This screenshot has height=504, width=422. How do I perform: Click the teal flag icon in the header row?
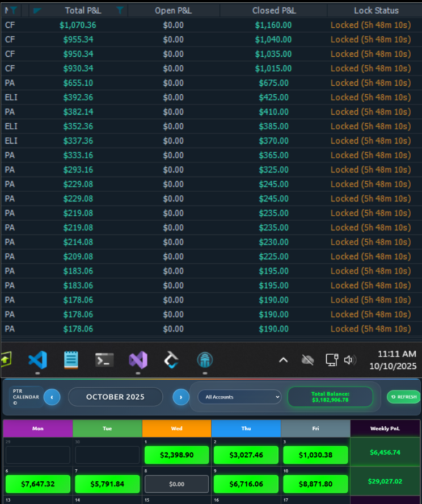(37, 11)
